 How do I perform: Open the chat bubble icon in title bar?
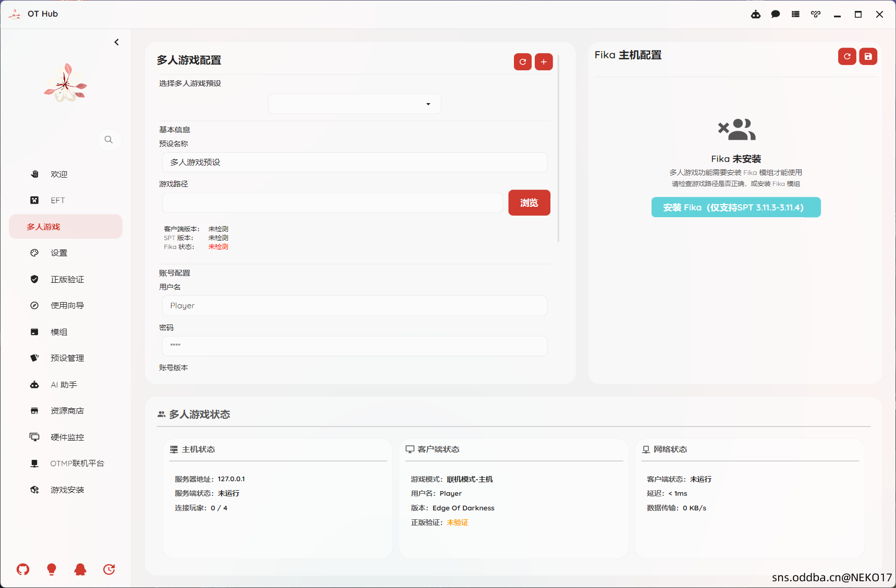(x=776, y=15)
